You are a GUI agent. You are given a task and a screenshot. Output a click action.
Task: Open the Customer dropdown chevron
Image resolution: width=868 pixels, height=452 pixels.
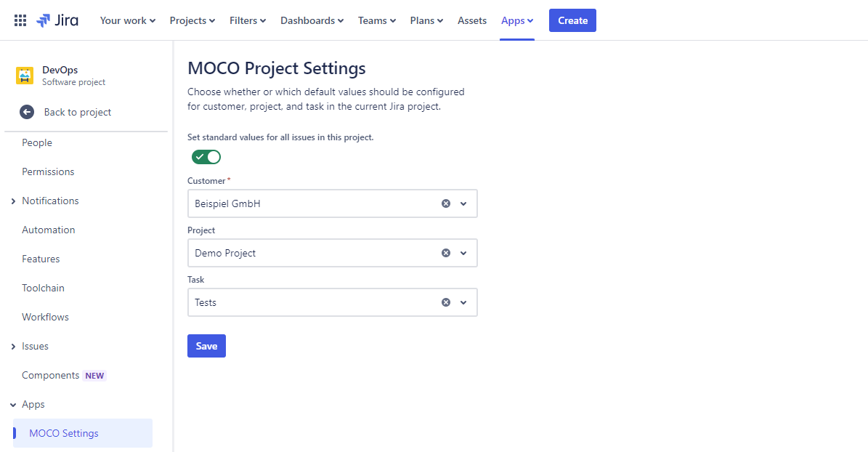coord(463,203)
